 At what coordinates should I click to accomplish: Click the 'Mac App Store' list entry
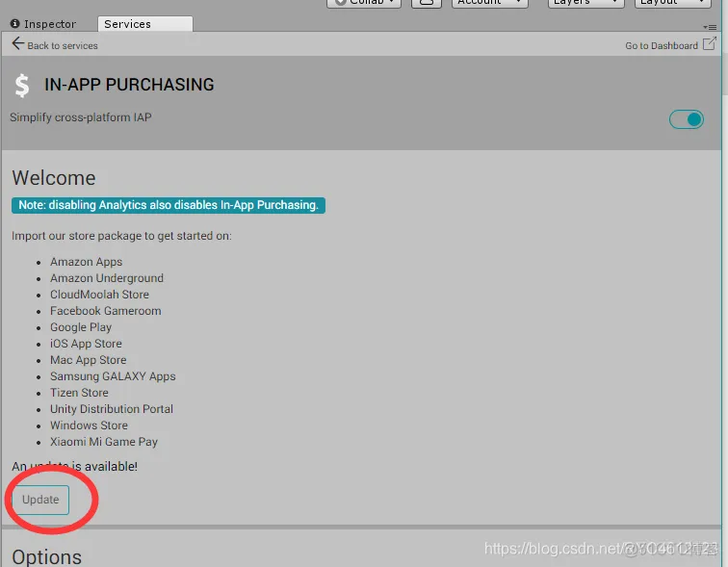pos(89,360)
